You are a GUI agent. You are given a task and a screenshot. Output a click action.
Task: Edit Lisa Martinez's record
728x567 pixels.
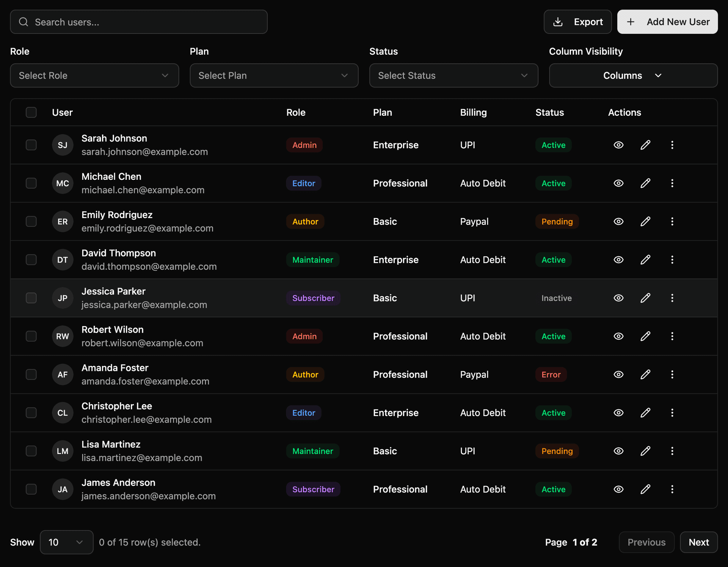645,451
